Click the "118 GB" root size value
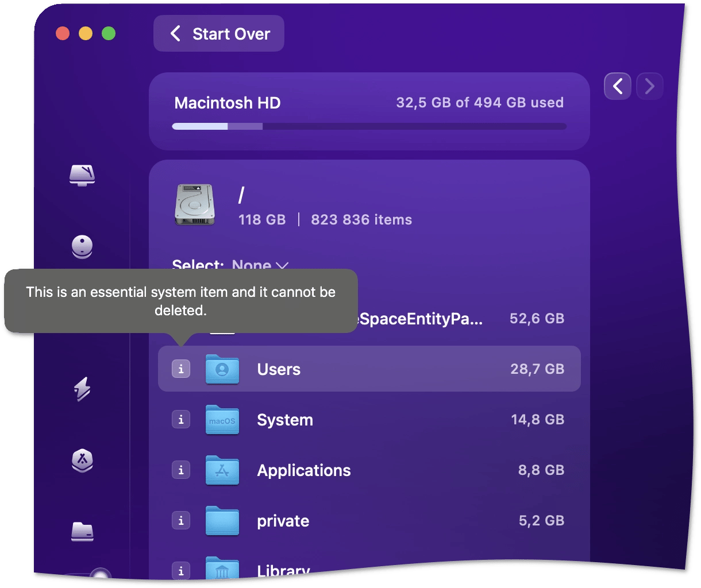 pyautogui.click(x=262, y=220)
